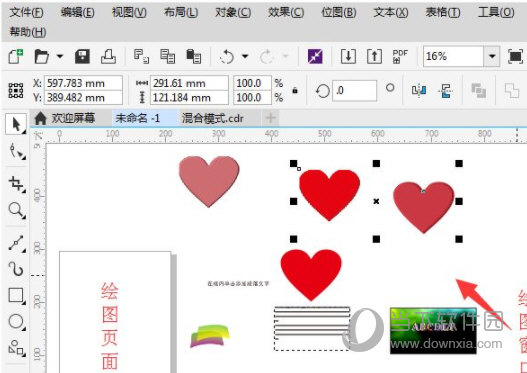Open the 效果(C) menu
Screen dimensions: 527x373
286,13
